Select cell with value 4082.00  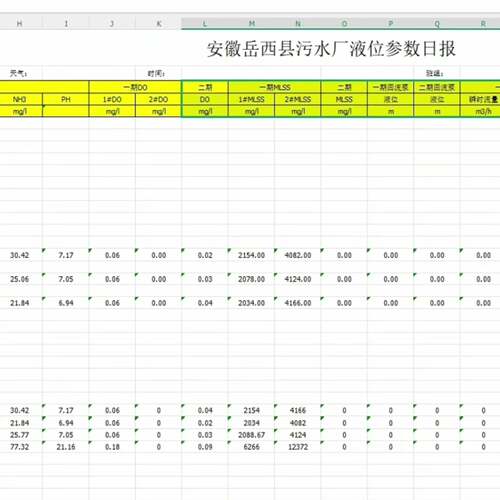(x=298, y=255)
